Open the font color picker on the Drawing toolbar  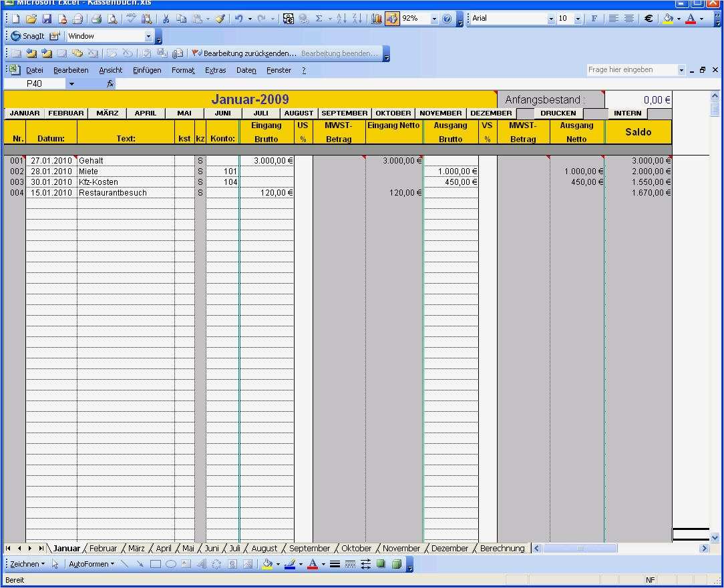click(x=313, y=565)
